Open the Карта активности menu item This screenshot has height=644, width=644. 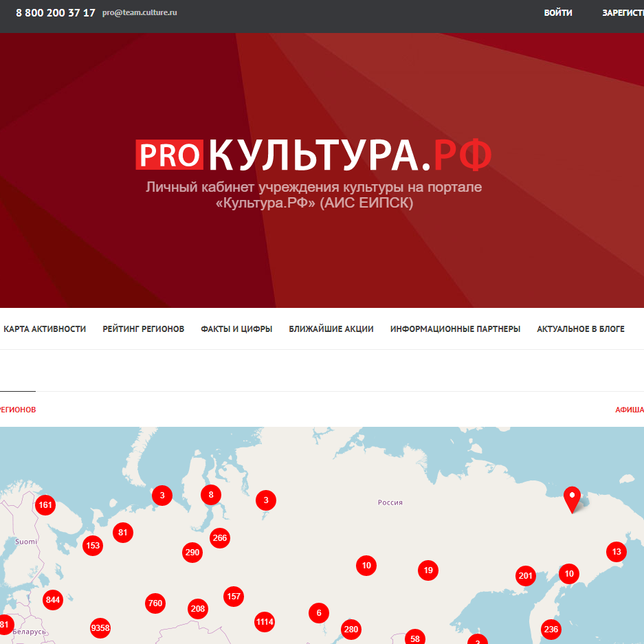pos(45,329)
